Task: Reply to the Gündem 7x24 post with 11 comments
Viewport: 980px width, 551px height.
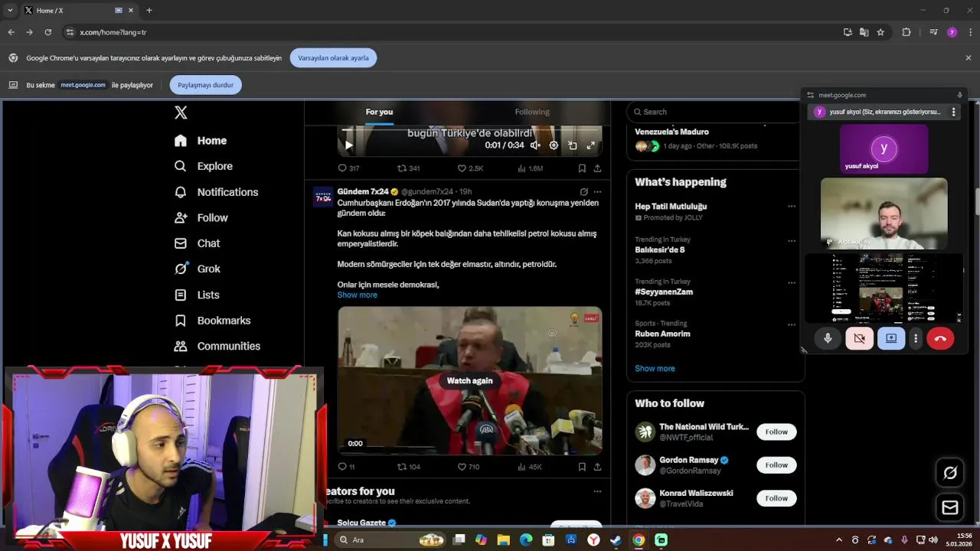Action: click(346, 467)
